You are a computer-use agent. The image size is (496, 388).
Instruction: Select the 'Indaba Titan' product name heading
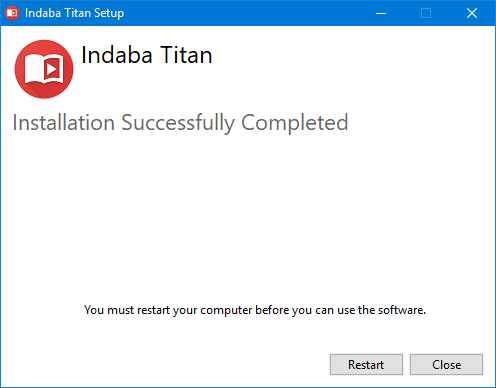point(147,55)
